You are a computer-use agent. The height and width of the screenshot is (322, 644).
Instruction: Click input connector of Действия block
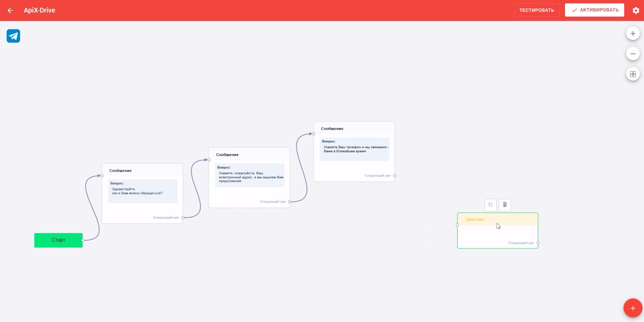[457, 225]
